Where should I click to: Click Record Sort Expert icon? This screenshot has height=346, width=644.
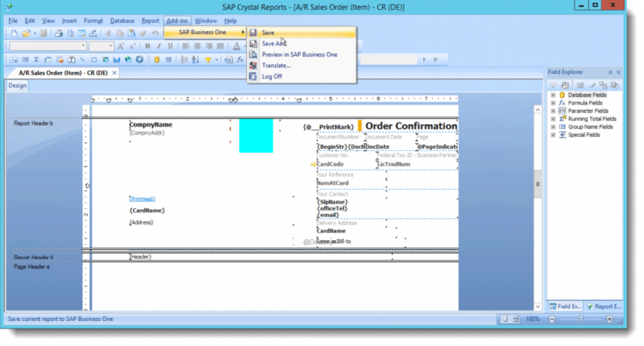click(196, 59)
